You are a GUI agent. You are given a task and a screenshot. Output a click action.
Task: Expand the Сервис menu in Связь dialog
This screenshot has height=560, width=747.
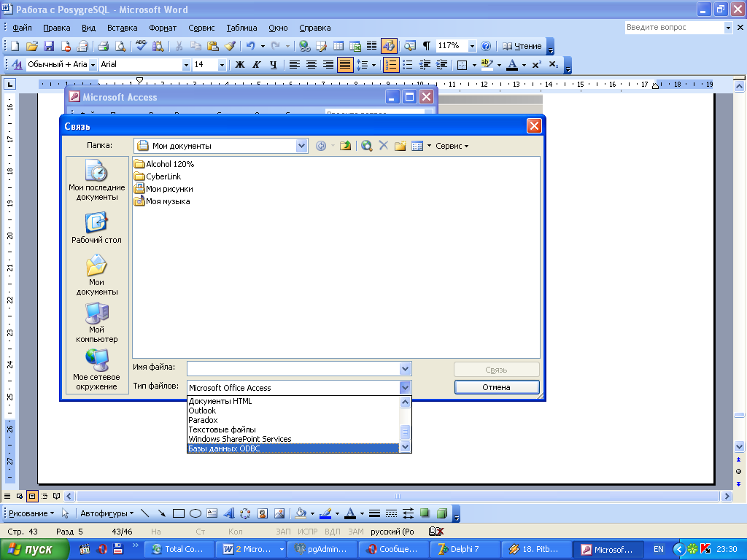pyautogui.click(x=452, y=146)
